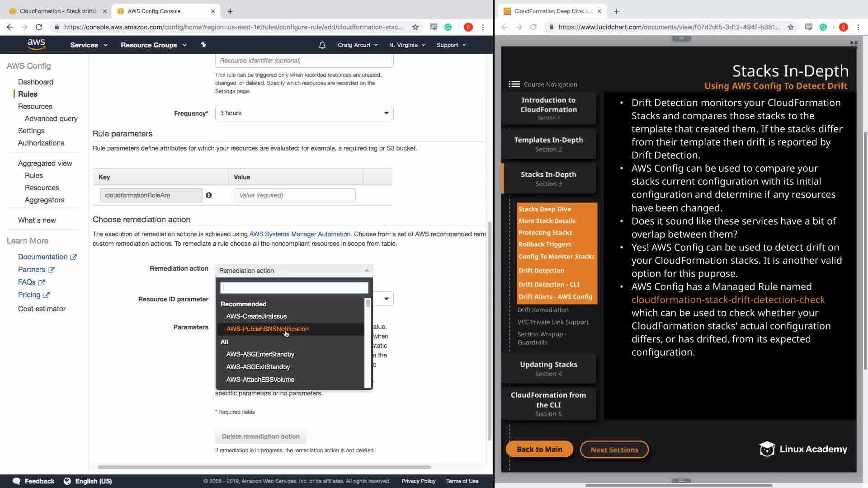The height and width of the screenshot is (488, 868).
Task: Open Course Navigation hamburger icon
Action: (514, 84)
